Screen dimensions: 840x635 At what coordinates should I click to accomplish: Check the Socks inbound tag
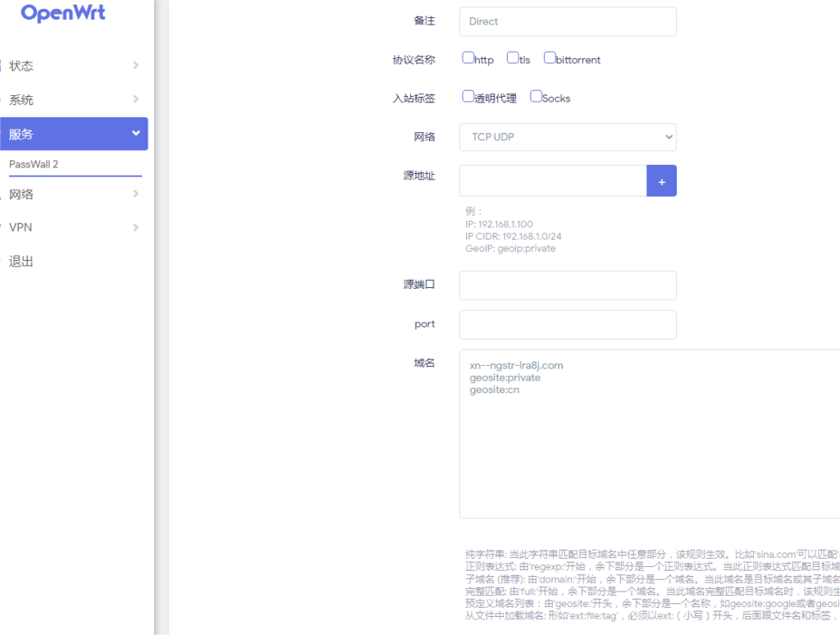click(536, 97)
